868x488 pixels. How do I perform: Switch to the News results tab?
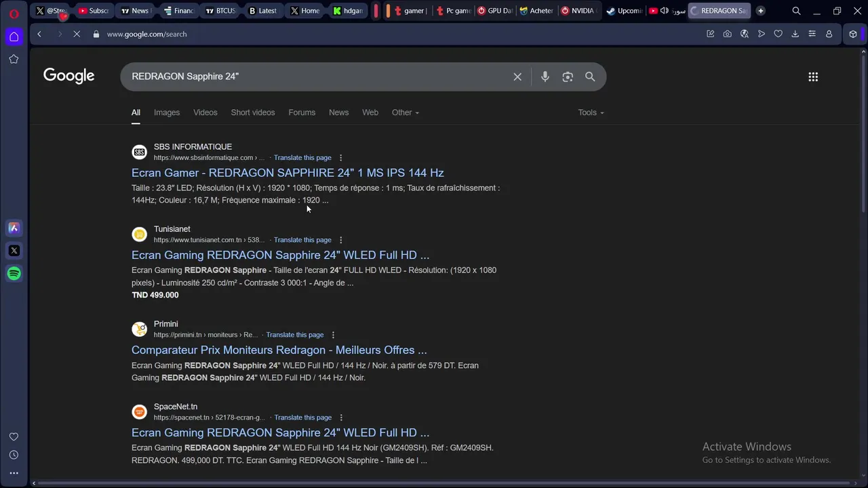338,113
